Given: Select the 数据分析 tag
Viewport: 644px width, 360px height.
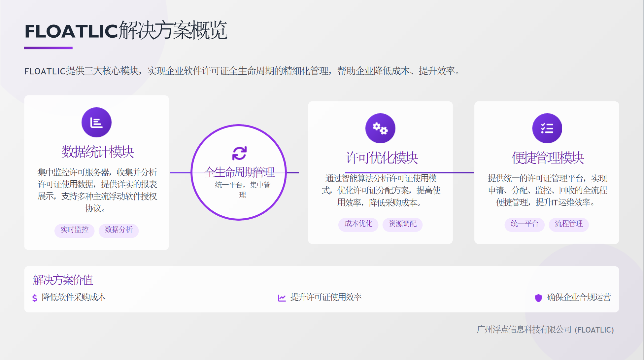Looking at the screenshot, I should pos(119,230).
